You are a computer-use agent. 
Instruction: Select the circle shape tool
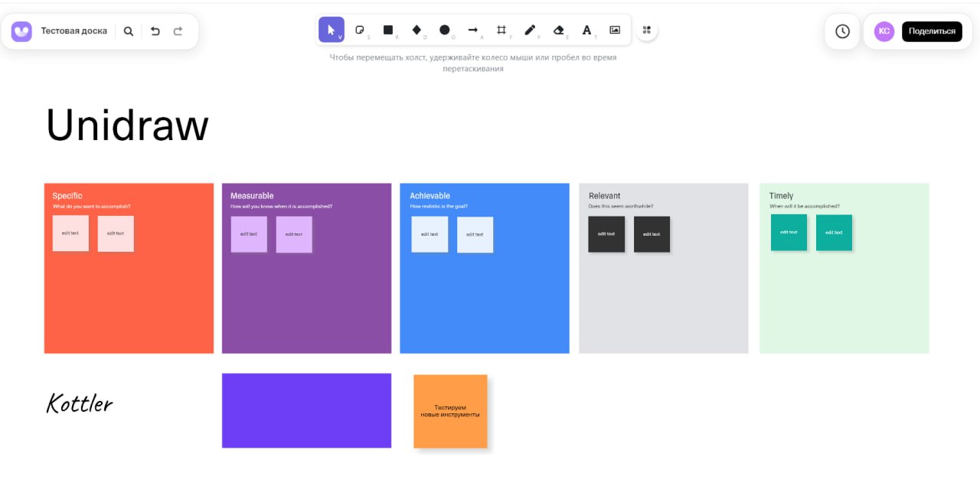(445, 30)
